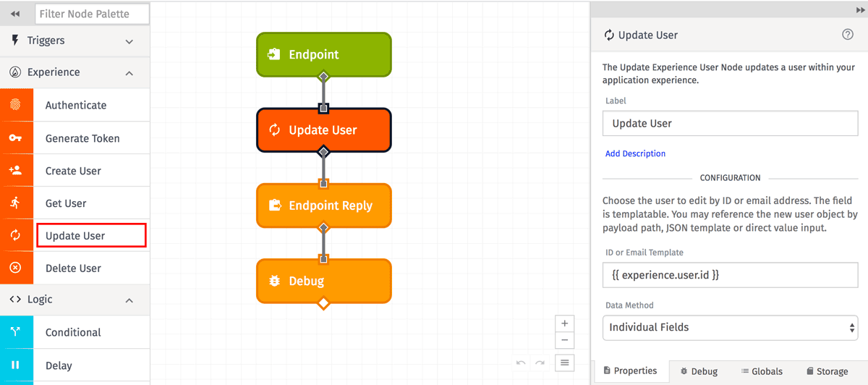Click the Endpoint node's output diamond port
Viewport: 868px width, 385px height.
click(x=324, y=76)
